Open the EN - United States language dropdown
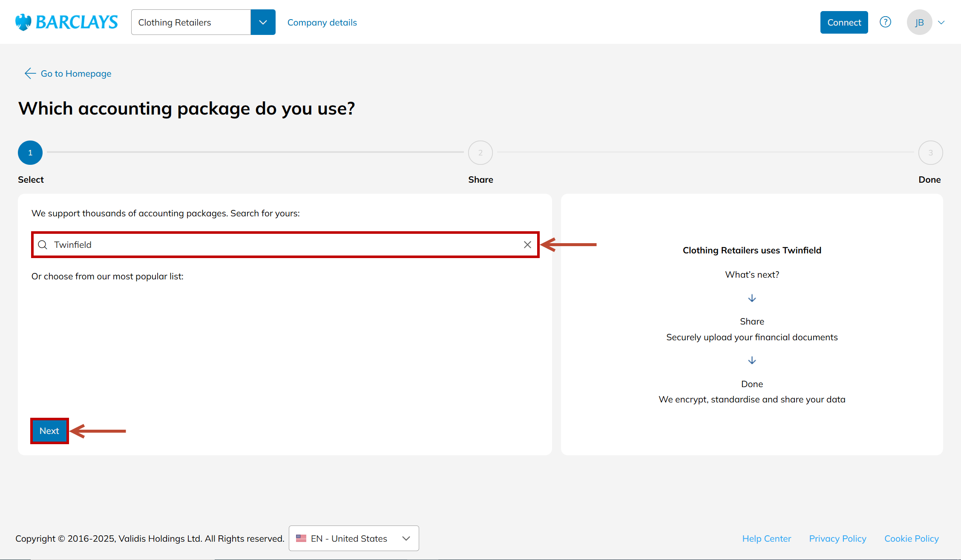The height and width of the screenshot is (560, 961). [x=354, y=538]
